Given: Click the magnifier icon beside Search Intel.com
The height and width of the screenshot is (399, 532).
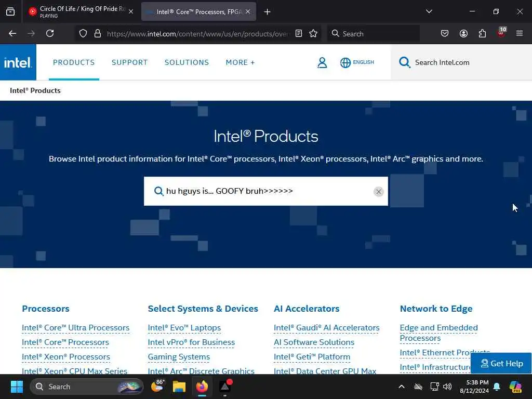Looking at the screenshot, I should click(404, 62).
